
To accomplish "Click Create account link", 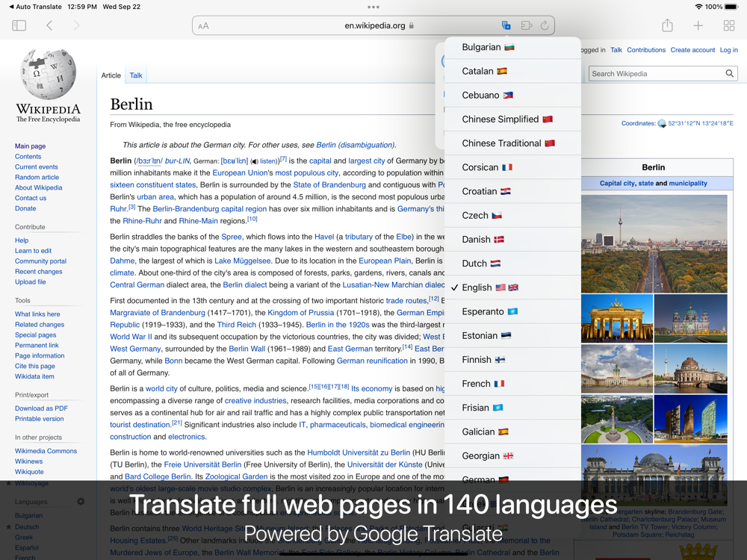I will [x=692, y=50].
